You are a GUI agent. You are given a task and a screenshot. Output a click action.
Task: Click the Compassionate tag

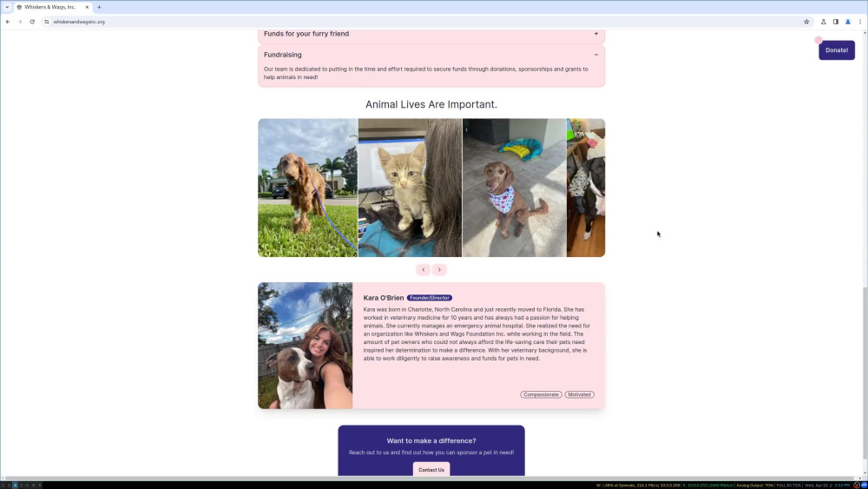[541, 395]
